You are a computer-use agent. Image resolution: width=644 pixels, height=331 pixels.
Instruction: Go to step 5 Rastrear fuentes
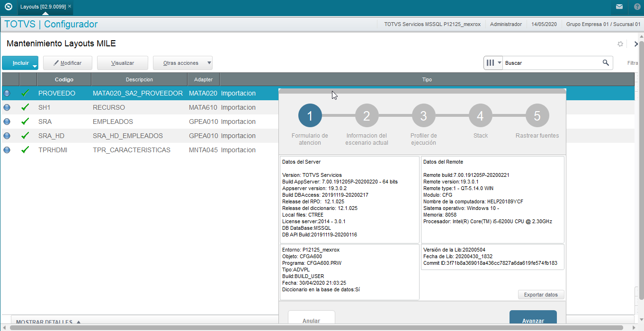537,116
